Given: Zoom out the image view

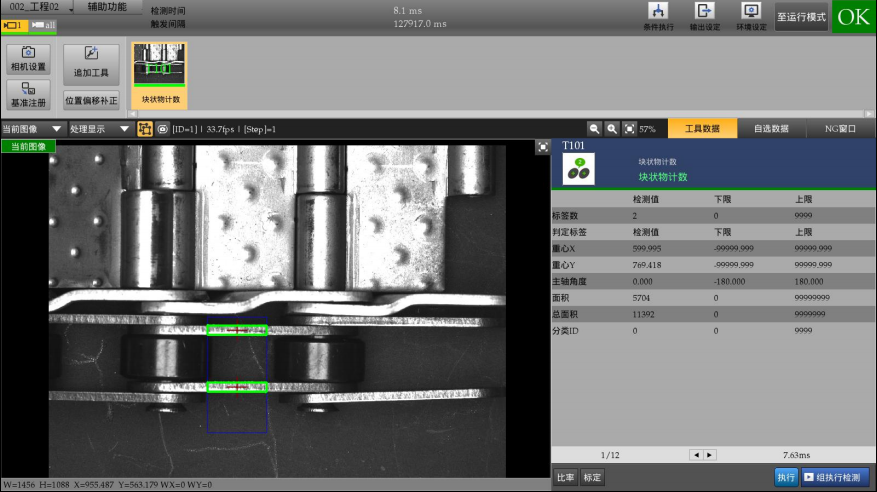Looking at the screenshot, I should click(594, 129).
